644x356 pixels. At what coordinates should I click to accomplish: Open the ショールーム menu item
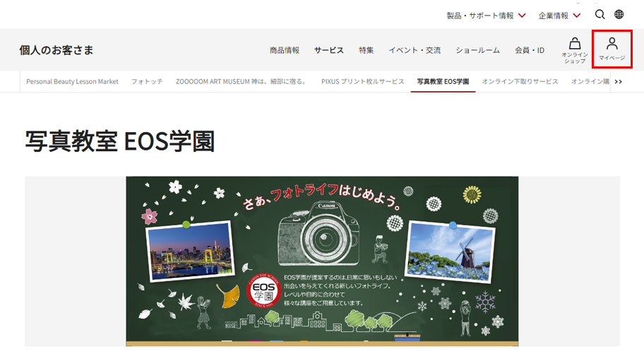pos(477,50)
